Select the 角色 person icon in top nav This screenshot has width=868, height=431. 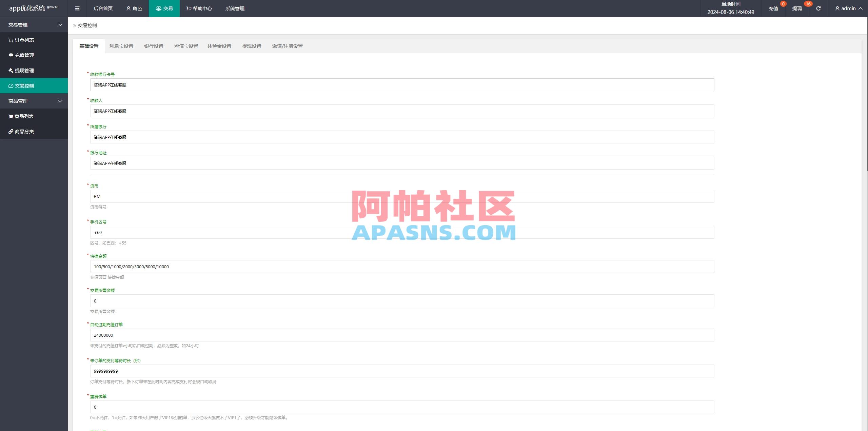point(128,8)
